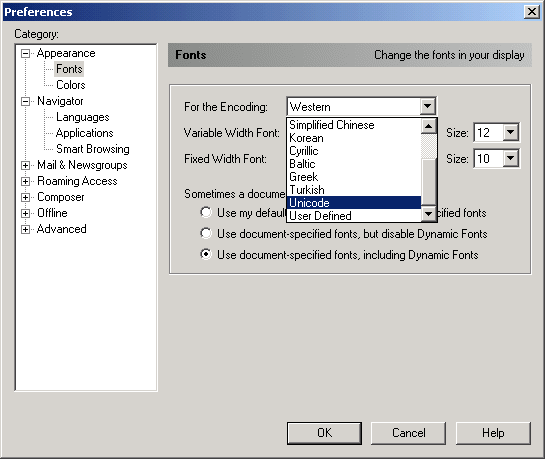
Task: Click the encoding list scroll-up arrow
Action: [x=429, y=126]
